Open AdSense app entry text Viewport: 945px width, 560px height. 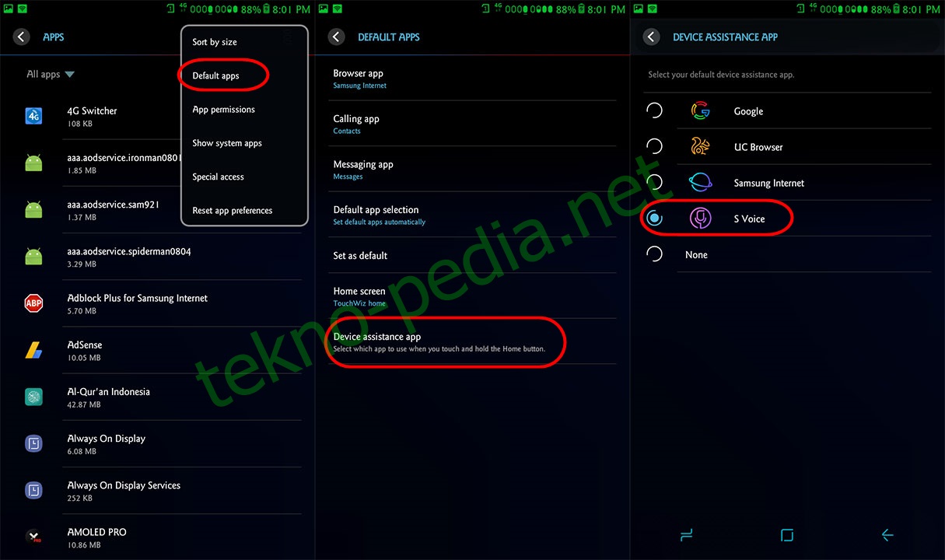pos(85,345)
